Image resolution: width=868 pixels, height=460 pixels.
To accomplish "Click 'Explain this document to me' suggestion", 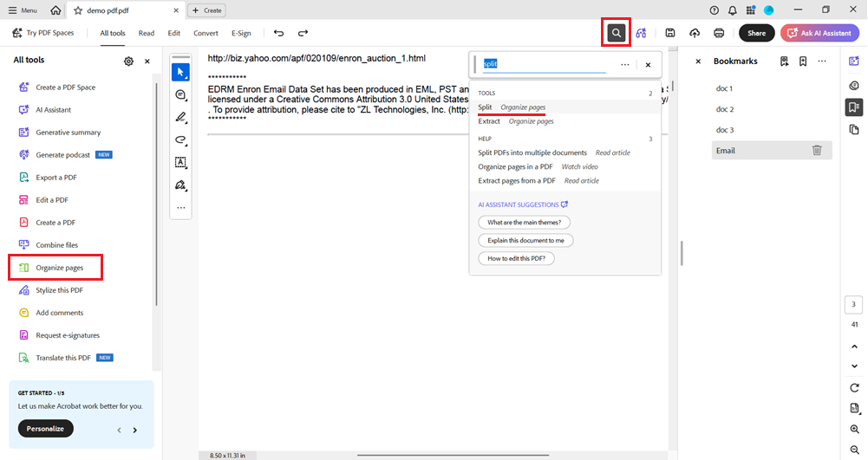I will click(525, 241).
